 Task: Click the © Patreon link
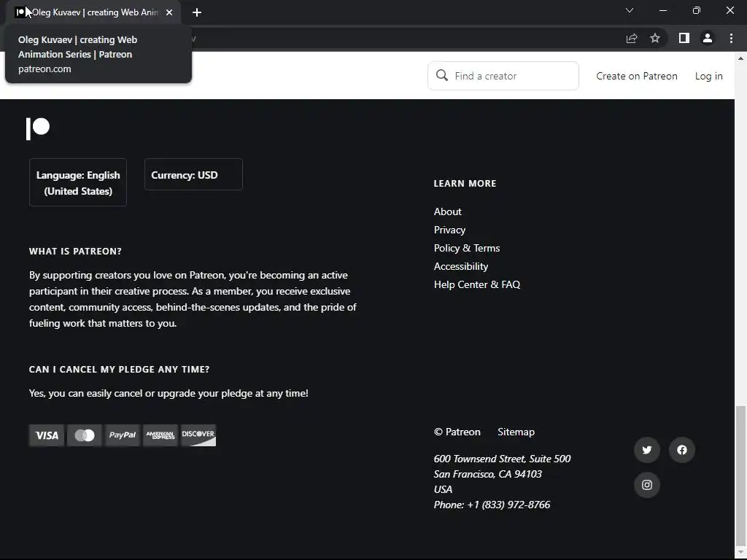coord(457,432)
